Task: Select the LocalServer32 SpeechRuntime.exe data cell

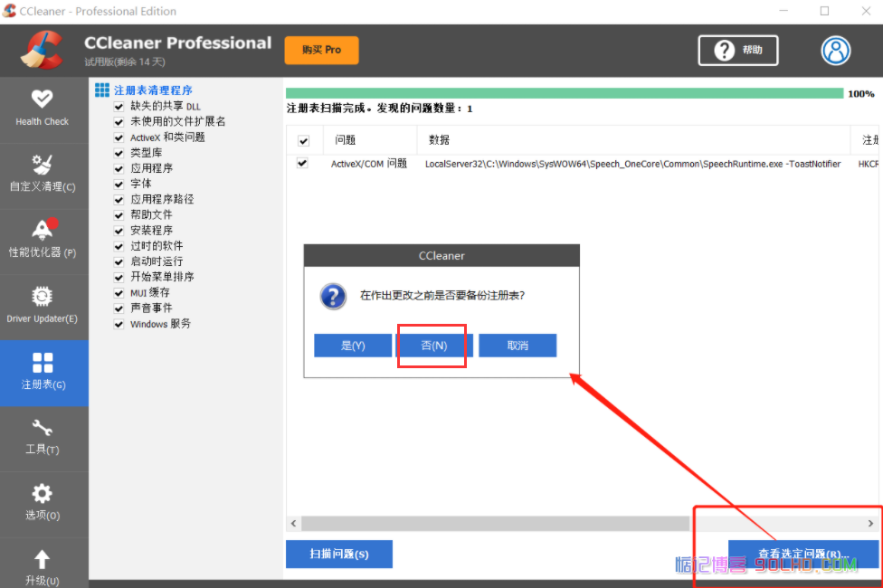Action: [x=633, y=164]
